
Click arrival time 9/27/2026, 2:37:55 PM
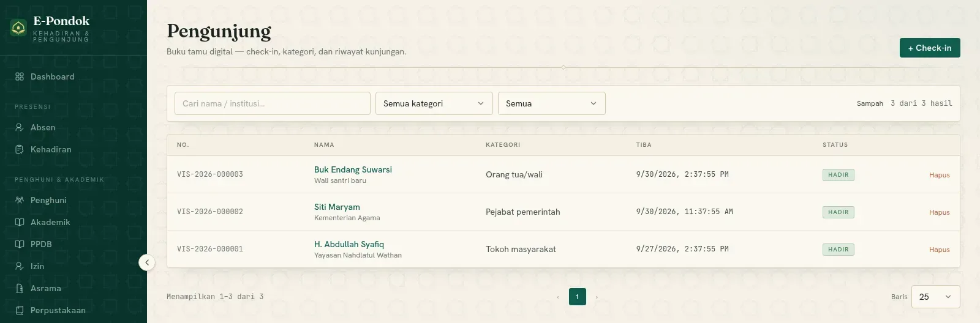pos(682,249)
